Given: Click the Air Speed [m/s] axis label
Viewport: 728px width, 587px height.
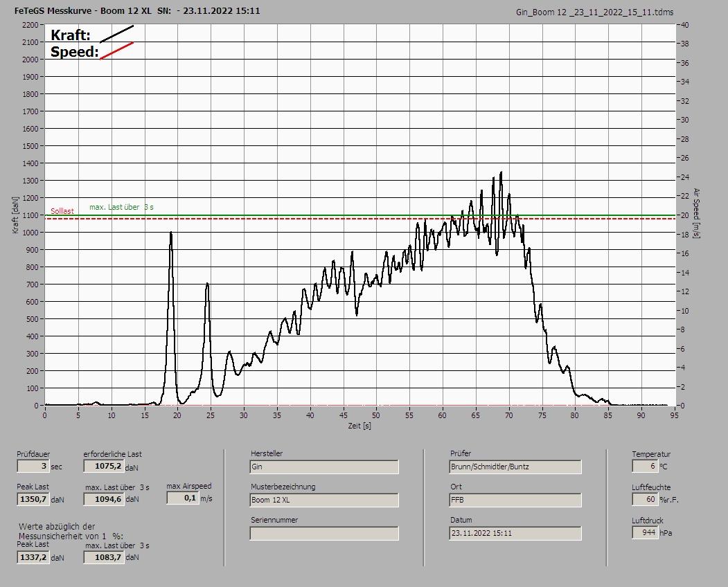Looking at the screenshot, I should tap(696, 213).
